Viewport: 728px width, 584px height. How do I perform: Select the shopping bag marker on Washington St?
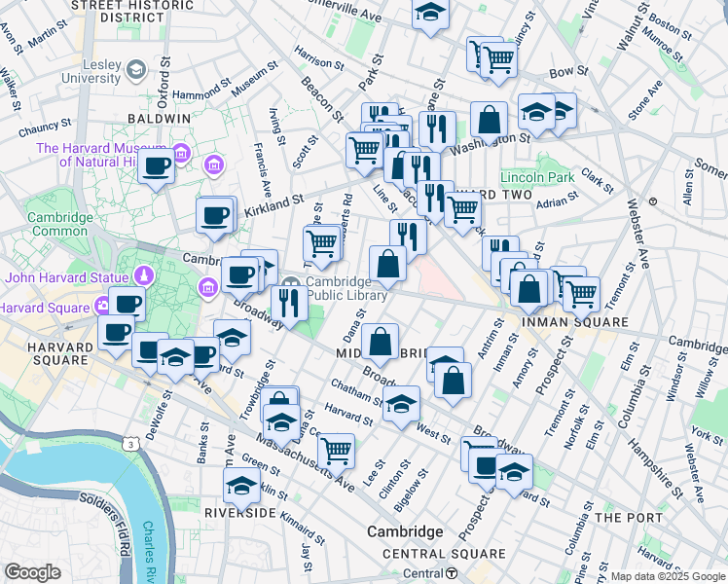point(489,121)
